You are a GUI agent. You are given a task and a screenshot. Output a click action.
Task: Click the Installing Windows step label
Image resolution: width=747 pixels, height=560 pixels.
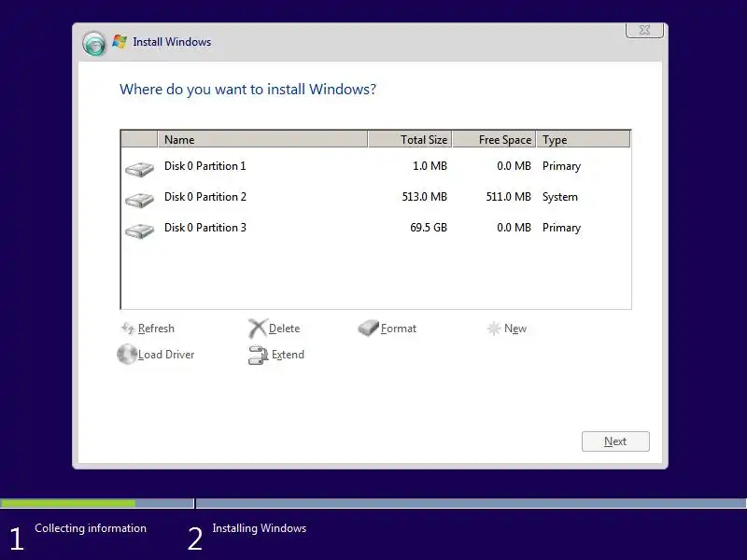pos(260,528)
